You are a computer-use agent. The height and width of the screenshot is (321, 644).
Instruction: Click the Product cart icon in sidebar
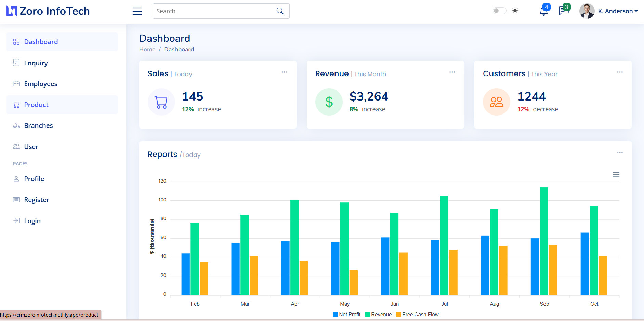point(16,105)
